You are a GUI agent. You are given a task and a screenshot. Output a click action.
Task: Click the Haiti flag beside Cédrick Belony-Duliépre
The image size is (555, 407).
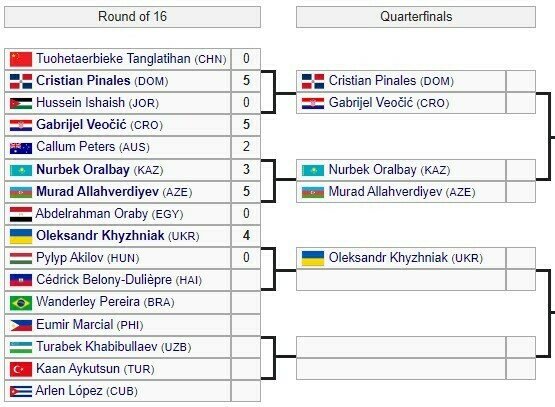tap(21, 280)
